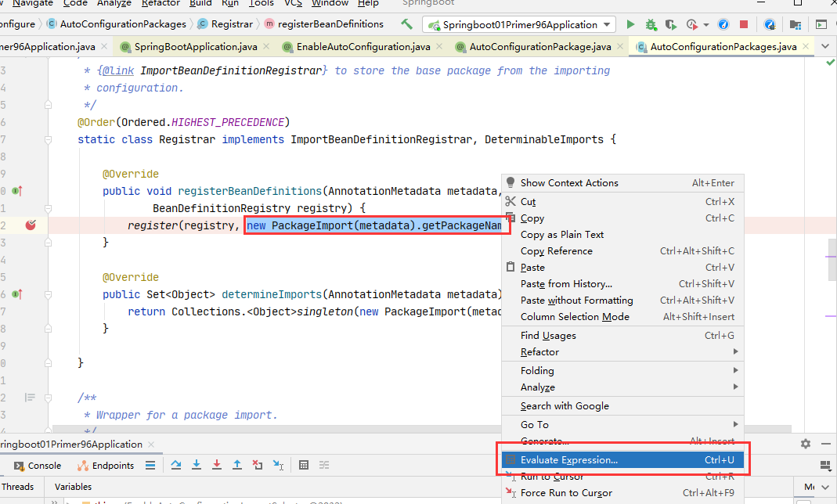Viewport: 837px width, 504px height.
Task: Choose Copy Reference from the context menu
Action: point(623,251)
